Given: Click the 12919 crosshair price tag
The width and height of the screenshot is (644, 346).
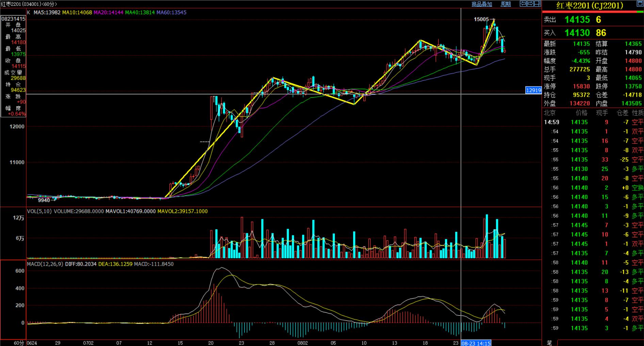Looking at the screenshot, I should [x=533, y=90].
